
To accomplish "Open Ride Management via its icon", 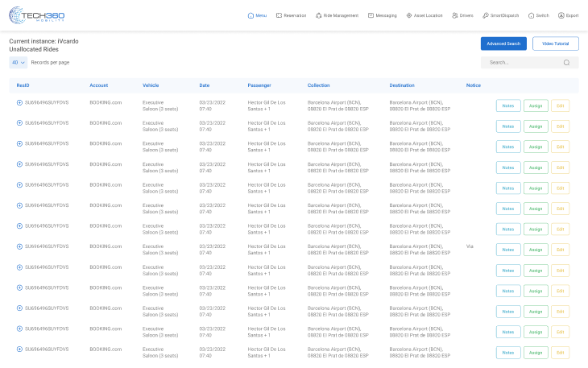I will point(319,15).
